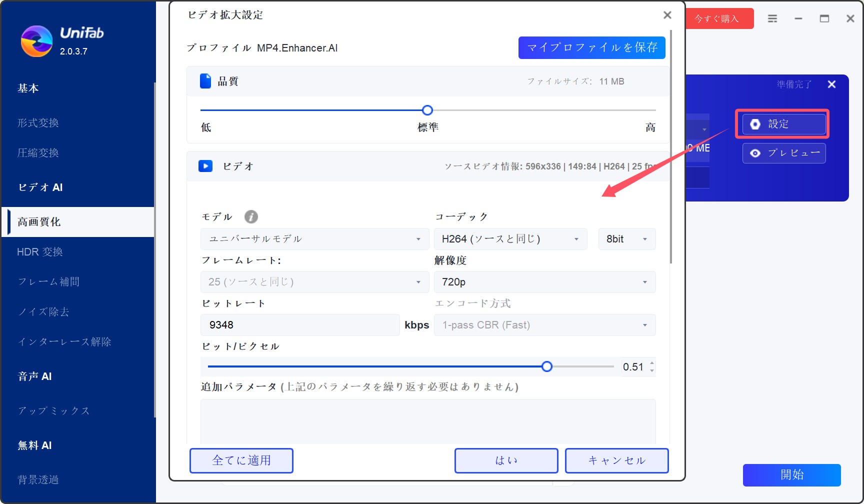Screen dimensions: 864x504
Task: Click the 無料 AI section header
Action: (35, 445)
